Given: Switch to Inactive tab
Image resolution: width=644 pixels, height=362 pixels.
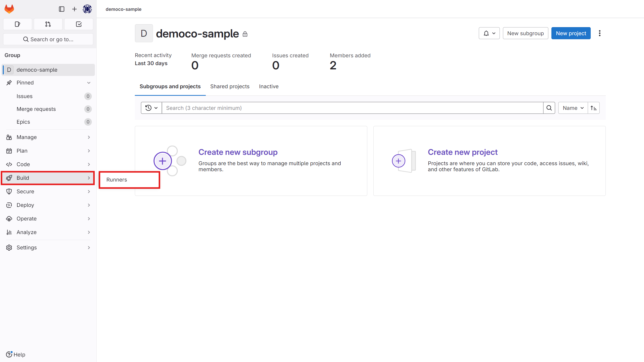Looking at the screenshot, I should click(269, 86).
